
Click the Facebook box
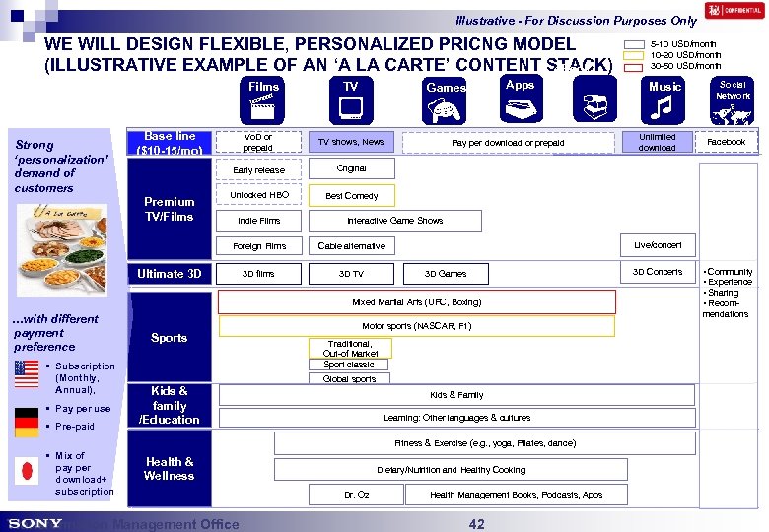click(727, 142)
